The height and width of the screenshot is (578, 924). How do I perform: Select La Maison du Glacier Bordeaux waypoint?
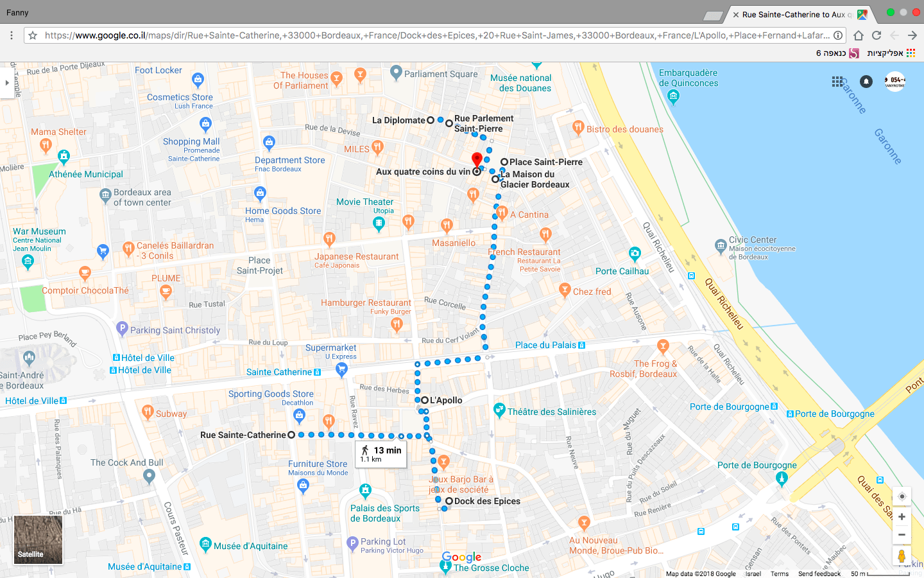(495, 179)
